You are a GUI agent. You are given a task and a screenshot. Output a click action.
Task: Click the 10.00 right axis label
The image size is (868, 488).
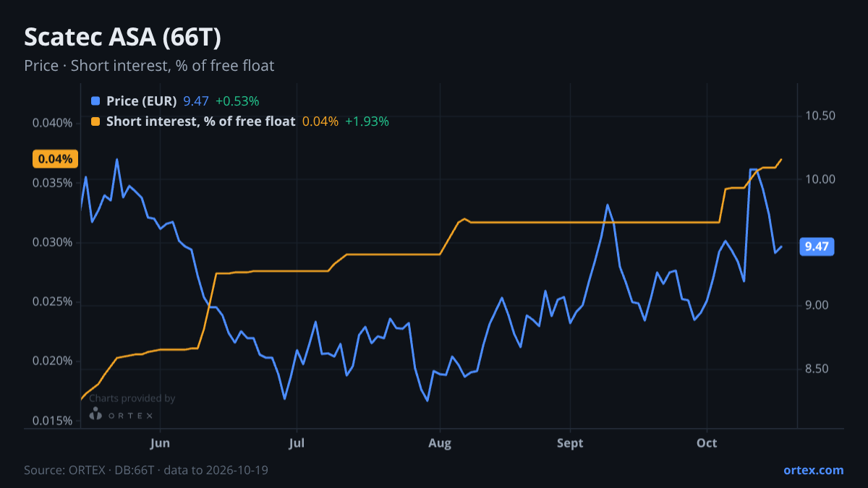[x=819, y=179]
